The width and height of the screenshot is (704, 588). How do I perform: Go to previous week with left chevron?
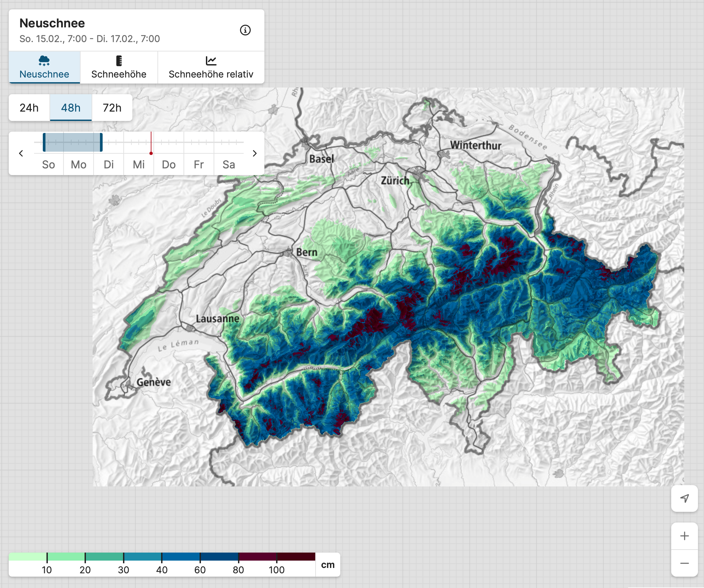coord(21,153)
